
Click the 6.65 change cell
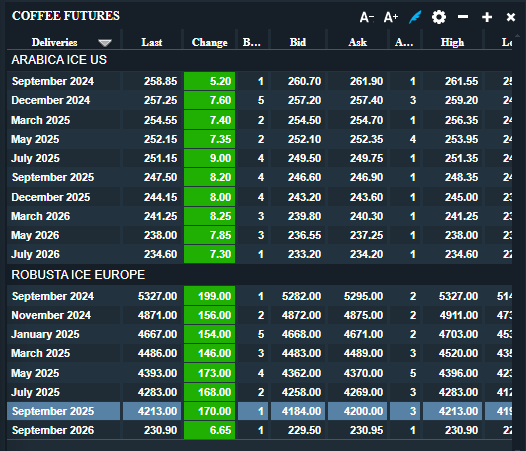[209, 430]
